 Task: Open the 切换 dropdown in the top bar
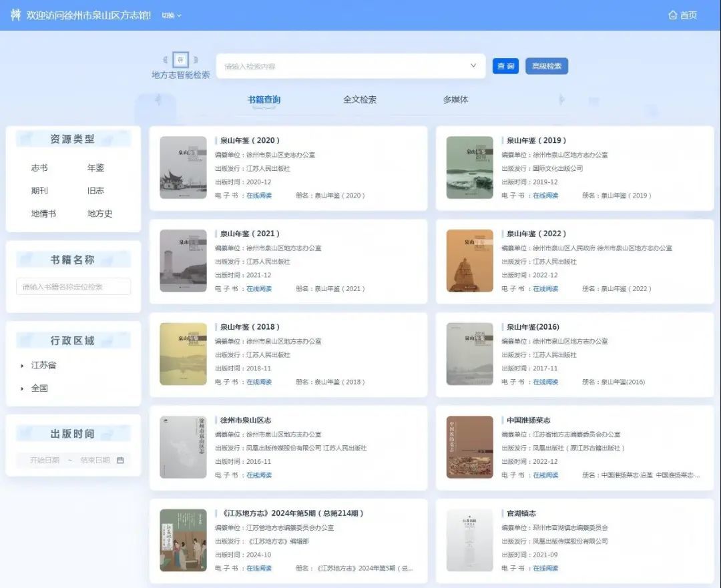click(x=172, y=13)
